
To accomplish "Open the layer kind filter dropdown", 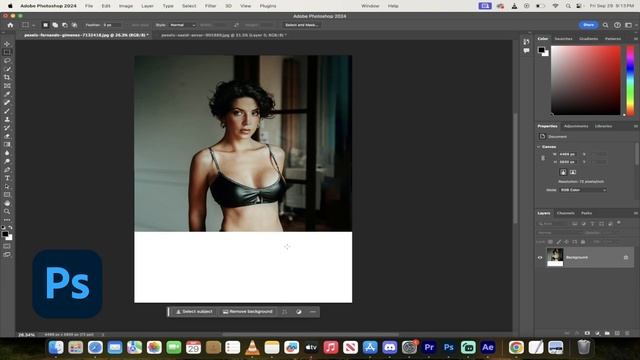I will coord(553,224).
